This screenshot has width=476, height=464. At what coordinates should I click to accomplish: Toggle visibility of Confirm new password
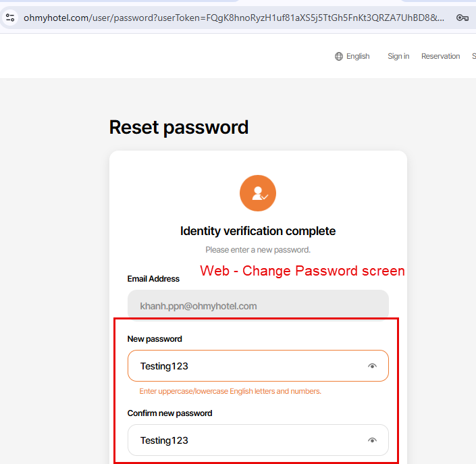tap(372, 440)
